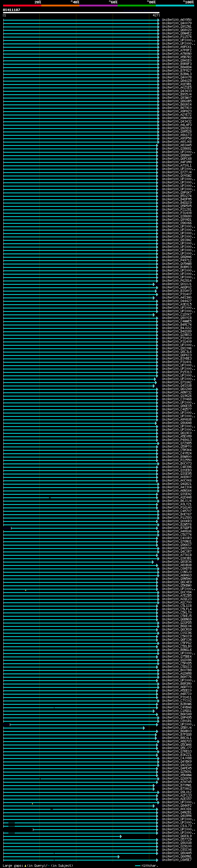Screen dimensions: 197x868
Task: Click label UniRef100_B6UHI4
Action: click(176, 104)
